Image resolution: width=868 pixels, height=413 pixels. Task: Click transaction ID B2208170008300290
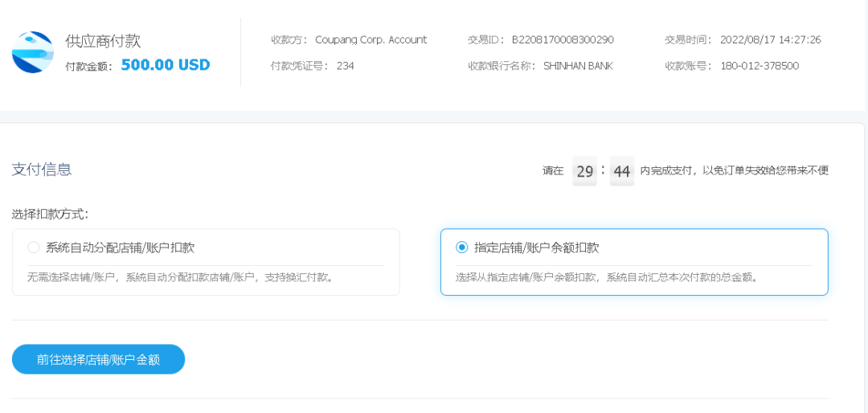pyautogui.click(x=563, y=40)
